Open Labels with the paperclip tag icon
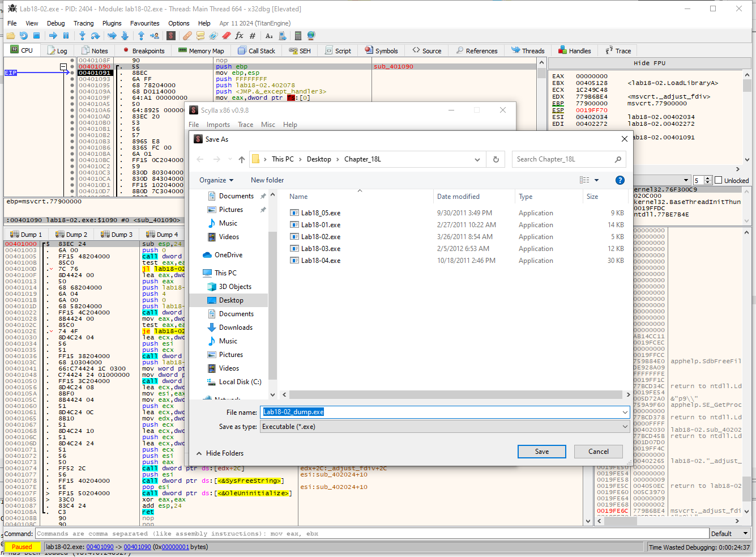 pyautogui.click(x=213, y=36)
